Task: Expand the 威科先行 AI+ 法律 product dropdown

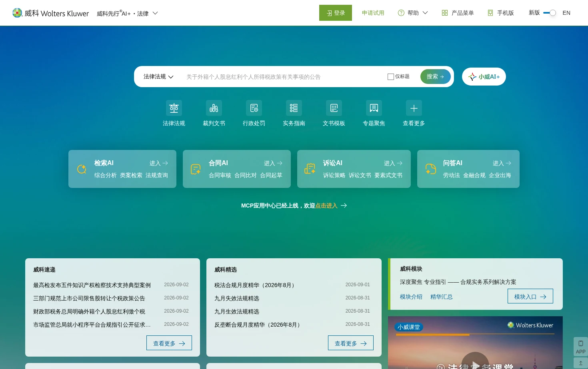Action: click(x=127, y=13)
